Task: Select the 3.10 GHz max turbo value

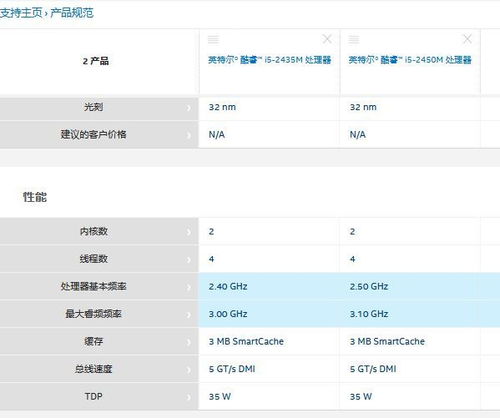Action: (x=369, y=314)
